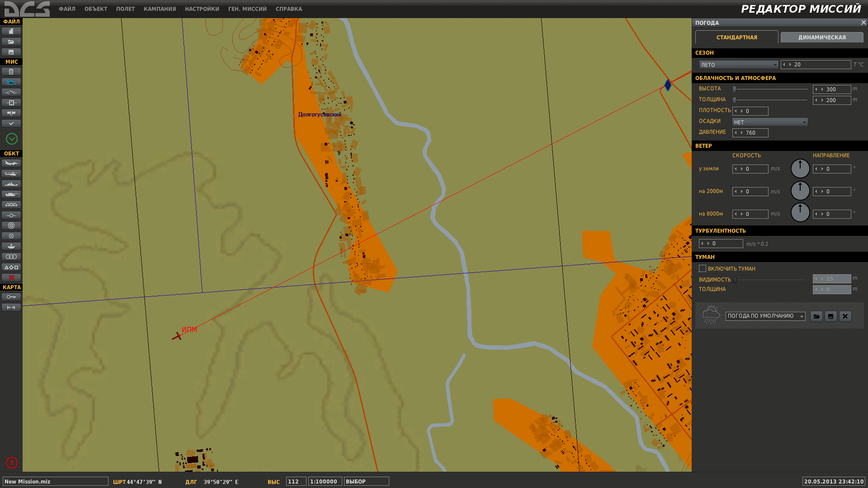Image resolution: width=868 pixels, height=488 pixels.
Task: Click the ground wind speed field
Action: coord(750,169)
